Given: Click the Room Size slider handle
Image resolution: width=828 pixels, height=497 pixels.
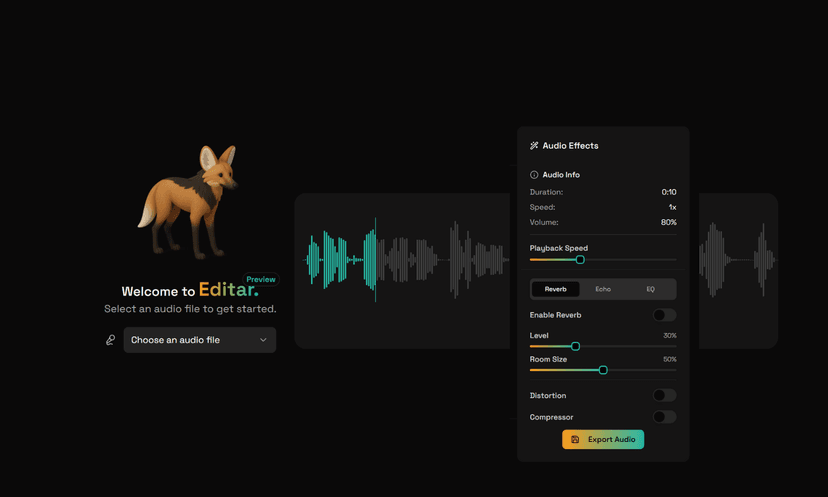Looking at the screenshot, I should coord(603,370).
